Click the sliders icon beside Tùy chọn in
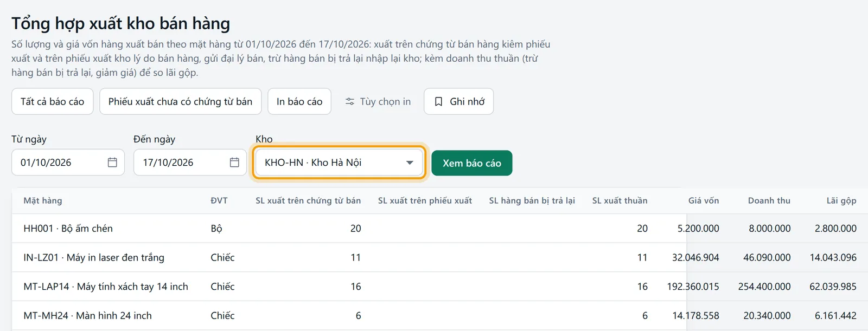The image size is (868, 331). click(350, 101)
